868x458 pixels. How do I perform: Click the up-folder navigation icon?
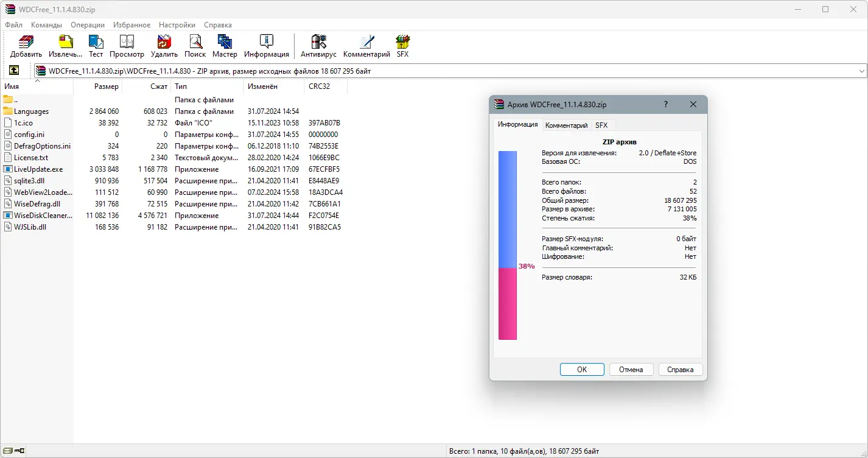13,71
